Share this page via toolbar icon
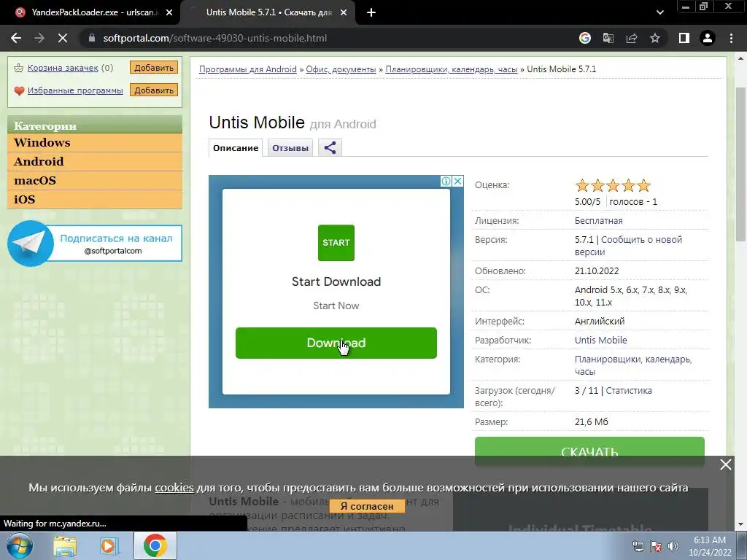Image resolution: width=747 pixels, height=560 pixels. point(632,38)
